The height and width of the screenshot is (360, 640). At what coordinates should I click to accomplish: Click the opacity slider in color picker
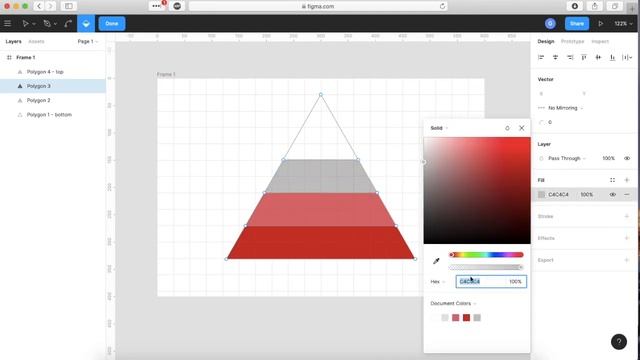pyautogui.click(x=486, y=267)
